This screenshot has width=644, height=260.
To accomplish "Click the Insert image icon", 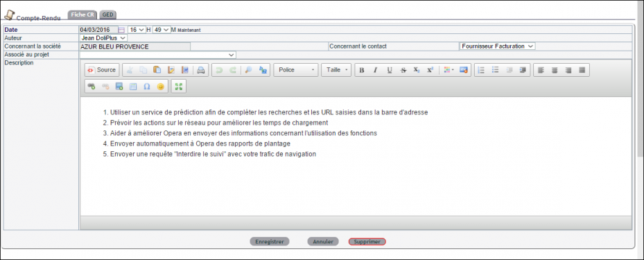I will tap(464, 70).
